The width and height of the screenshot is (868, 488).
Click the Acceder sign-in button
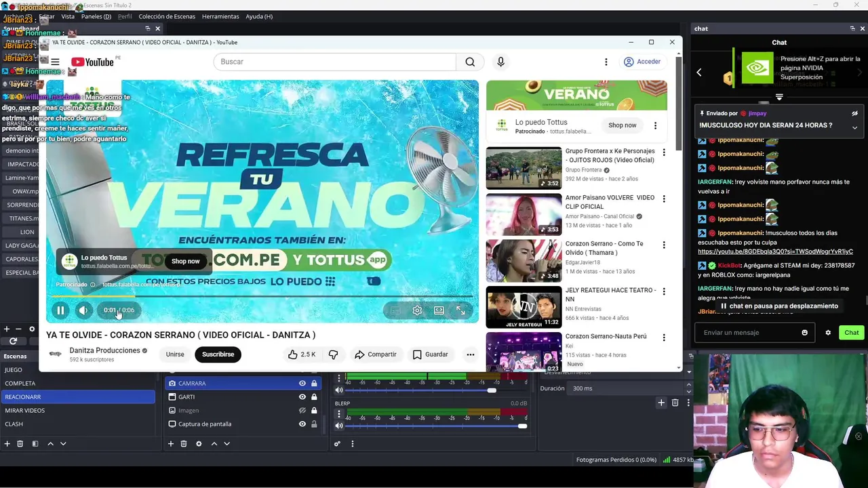642,62
